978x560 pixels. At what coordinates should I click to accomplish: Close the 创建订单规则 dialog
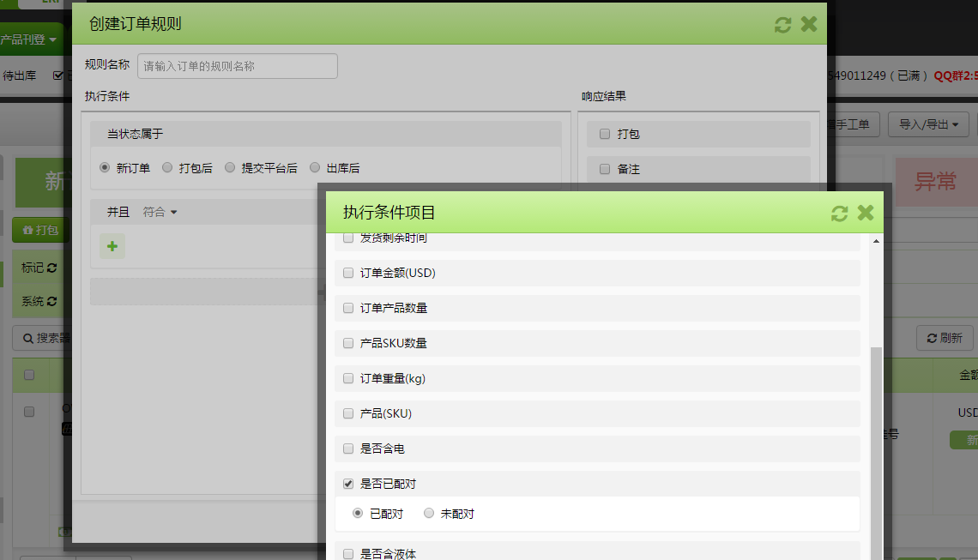tap(809, 24)
